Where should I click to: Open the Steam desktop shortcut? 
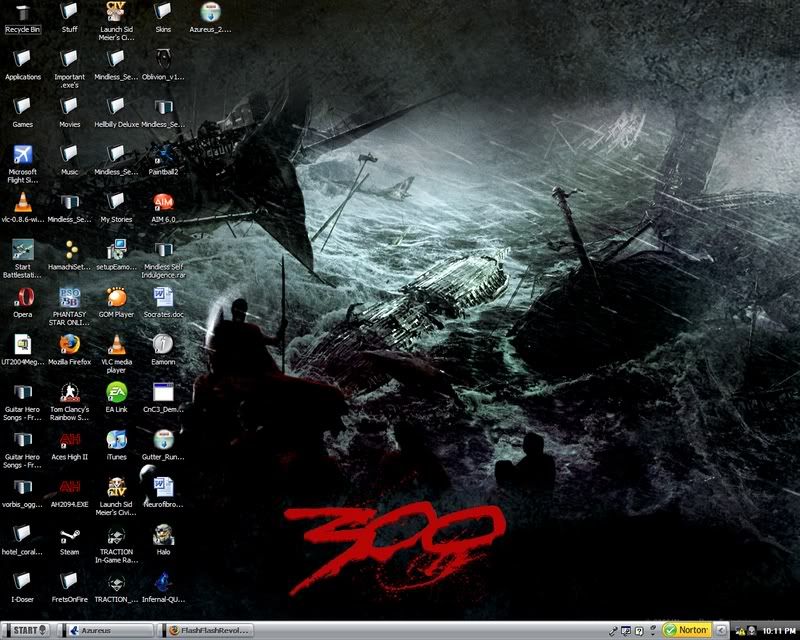pos(69,534)
